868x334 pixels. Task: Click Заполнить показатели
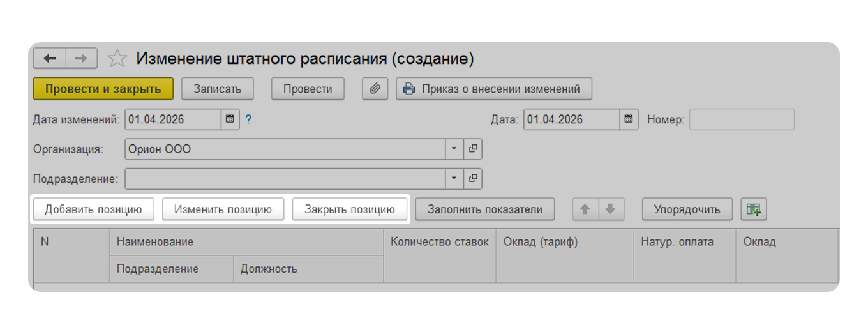485,209
